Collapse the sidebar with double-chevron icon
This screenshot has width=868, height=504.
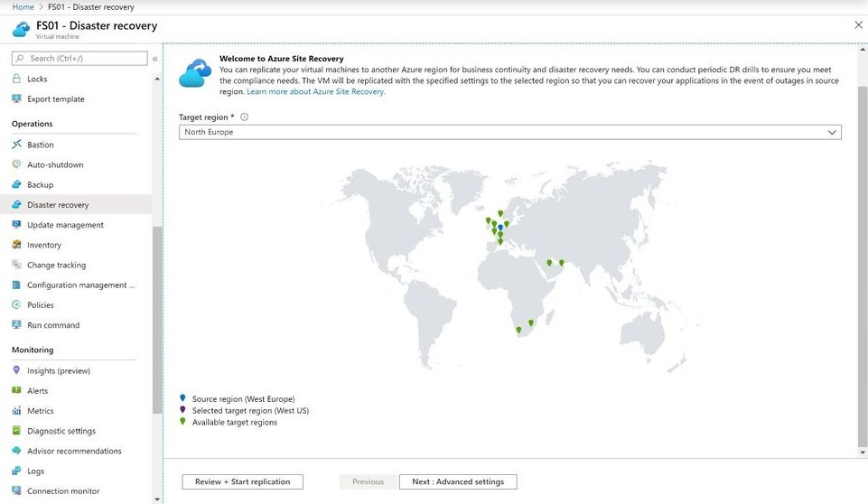[155, 58]
